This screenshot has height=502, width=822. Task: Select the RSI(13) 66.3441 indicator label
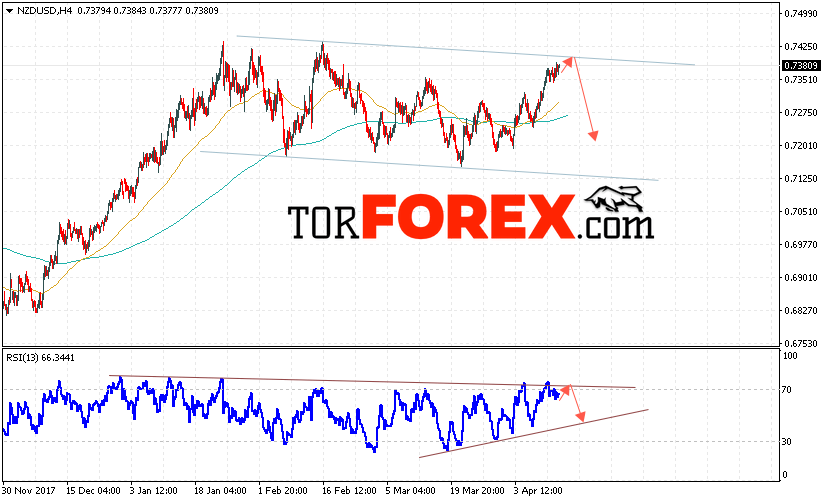coord(40,357)
